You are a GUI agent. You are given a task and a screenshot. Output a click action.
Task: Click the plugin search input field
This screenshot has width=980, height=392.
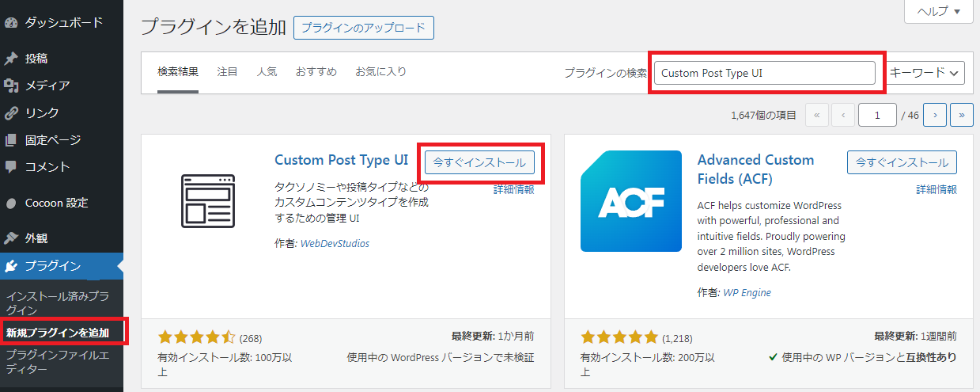(765, 73)
